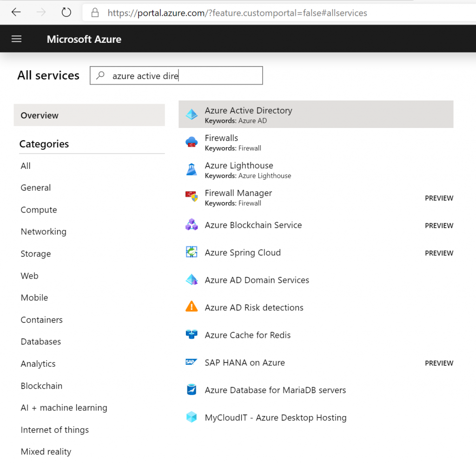Click the browser forward arrow
This screenshot has width=476, height=463.
[x=41, y=12]
